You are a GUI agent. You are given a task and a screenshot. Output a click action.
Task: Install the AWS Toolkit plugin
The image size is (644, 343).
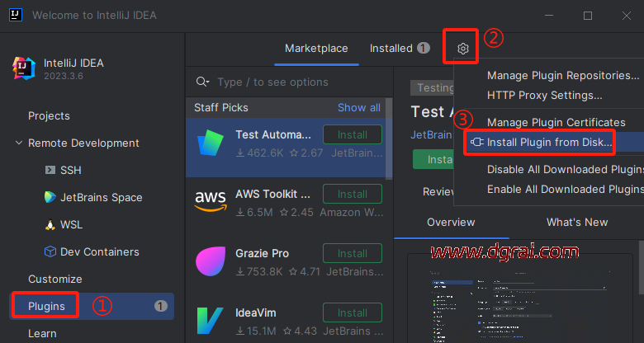point(353,194)
